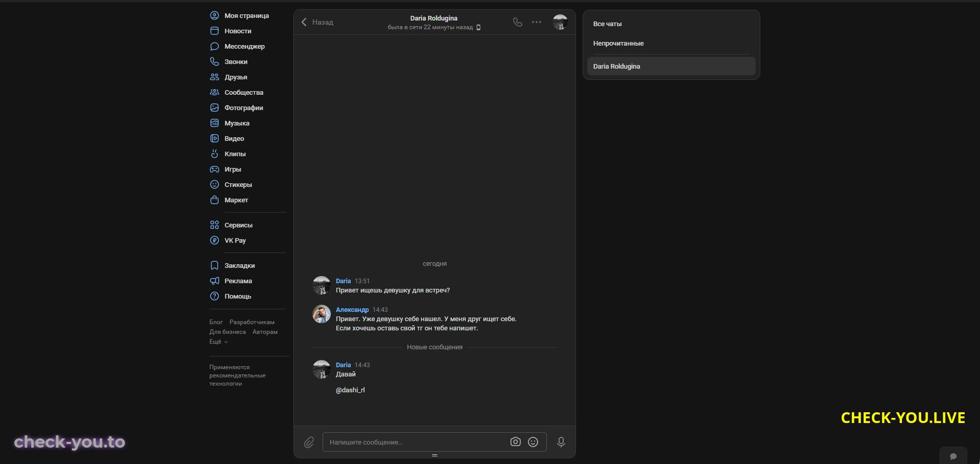Image resolution: width=980 pixels, height=464 pixels.
Task: Record a voice message with microphone icon
Action: (x=561, y=442)
